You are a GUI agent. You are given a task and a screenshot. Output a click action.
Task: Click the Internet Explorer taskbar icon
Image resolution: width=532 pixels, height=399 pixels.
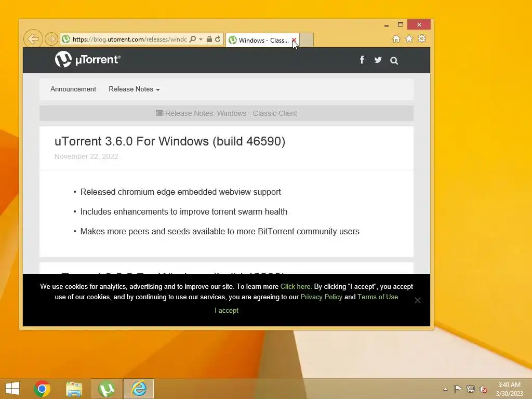[x=139, y=389]
